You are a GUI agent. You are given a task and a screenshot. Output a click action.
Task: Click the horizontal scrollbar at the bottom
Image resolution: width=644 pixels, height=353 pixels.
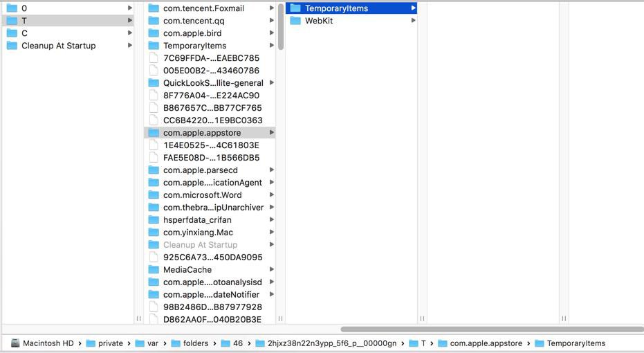pyautogui.click(x=492, y=329)
